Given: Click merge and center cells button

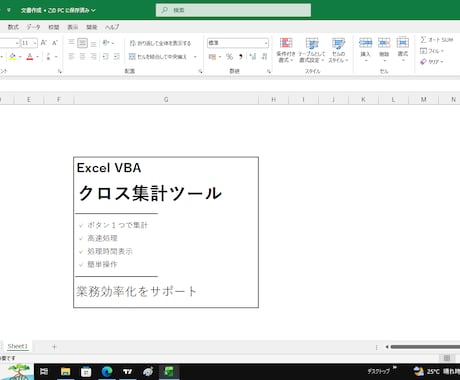Looking at the screenshot, I should click(x=158, y=57).
